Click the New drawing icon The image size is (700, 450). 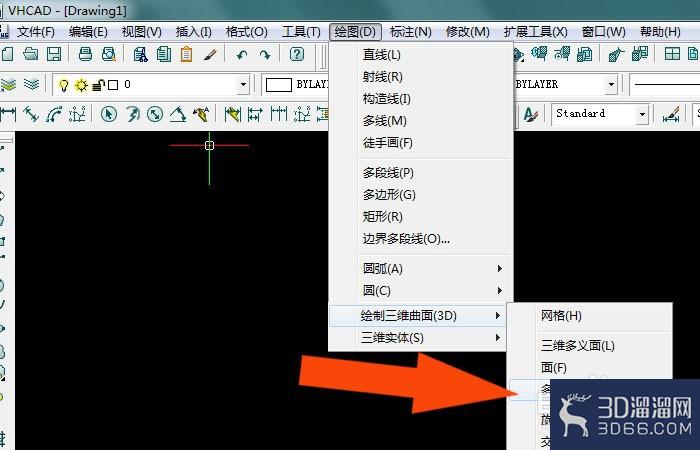pyautogui.click(x=8, y=54)
